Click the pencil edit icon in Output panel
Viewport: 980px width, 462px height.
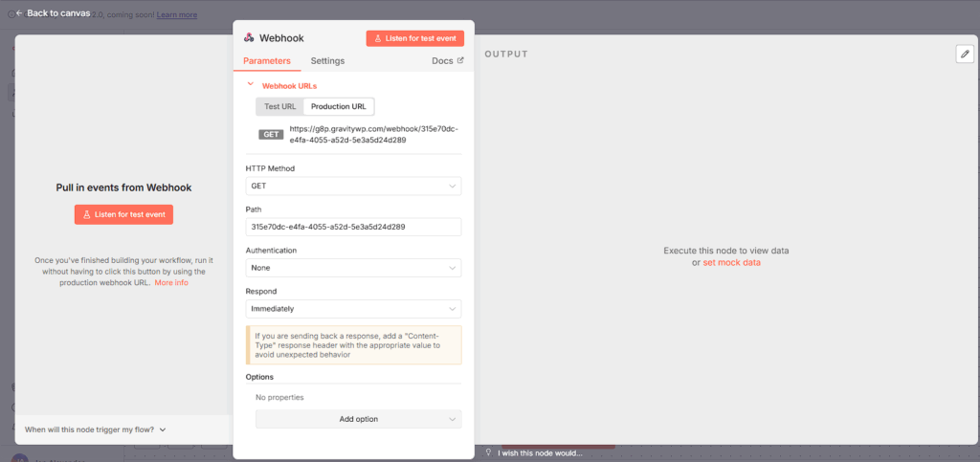[x=965, y=55]
